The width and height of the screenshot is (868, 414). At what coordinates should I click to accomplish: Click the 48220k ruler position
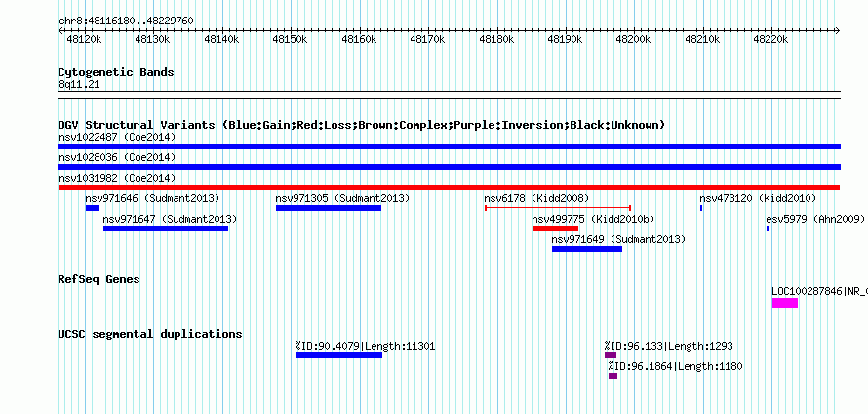[771, 40]
